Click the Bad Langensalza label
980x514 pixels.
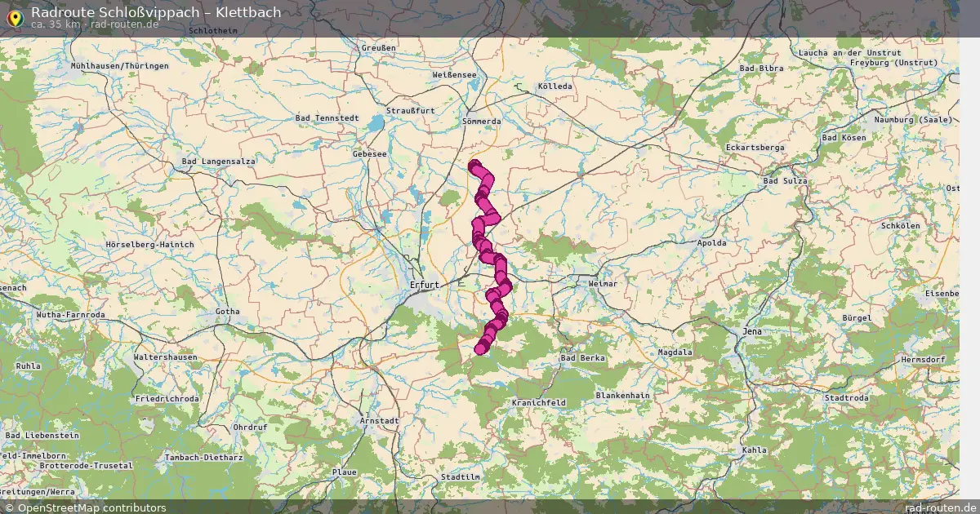[x=219, y=162]
